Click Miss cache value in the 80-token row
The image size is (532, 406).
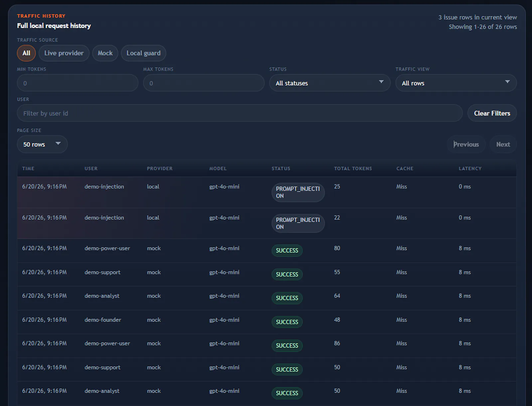point(401,248)
